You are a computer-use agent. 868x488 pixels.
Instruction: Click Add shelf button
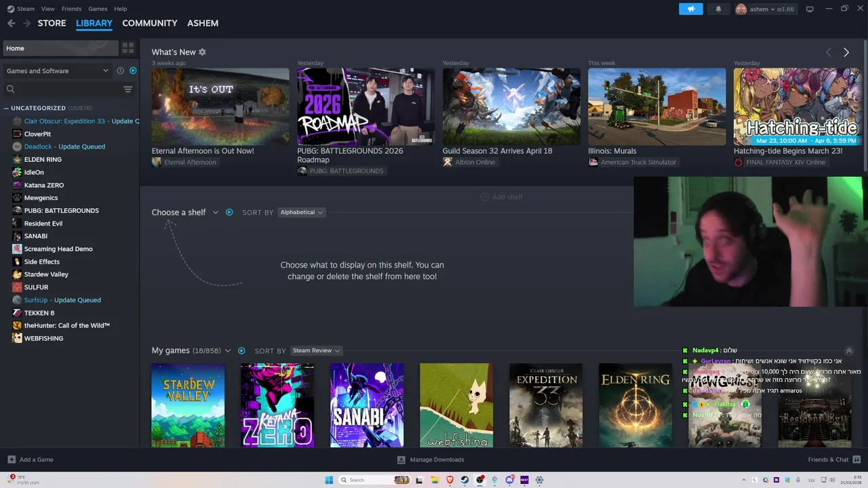tap(502, 197)
